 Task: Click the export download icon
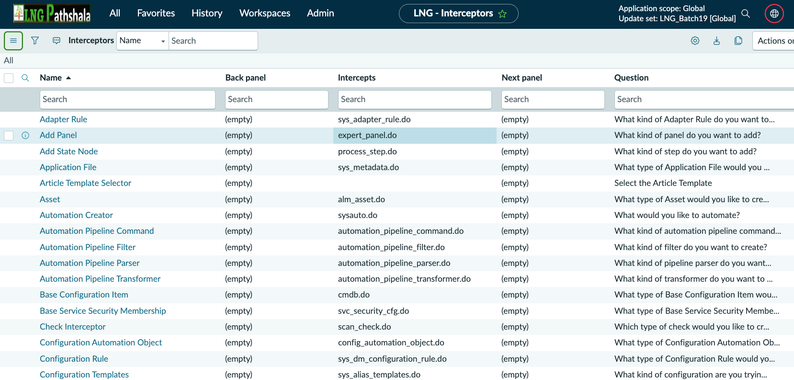[717, 41]
